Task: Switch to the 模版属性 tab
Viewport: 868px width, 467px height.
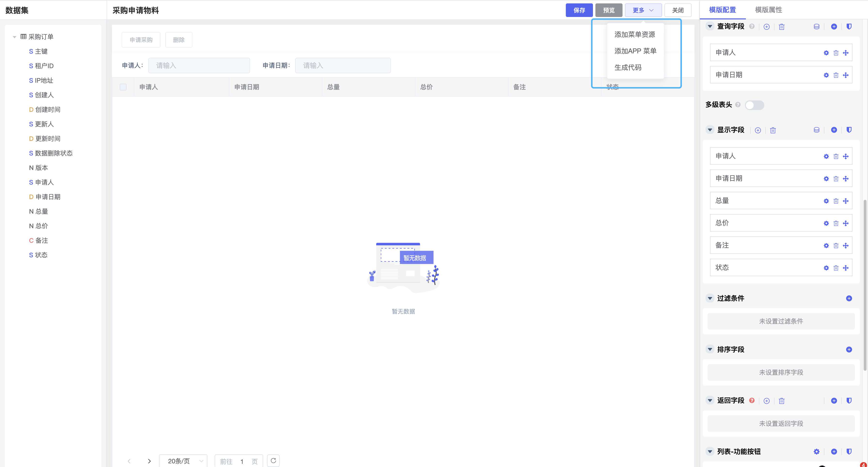Action: (x=768, y=10)
